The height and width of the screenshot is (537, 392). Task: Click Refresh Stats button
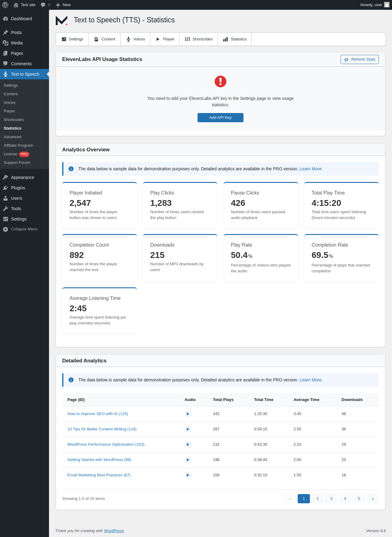(360, 59)
